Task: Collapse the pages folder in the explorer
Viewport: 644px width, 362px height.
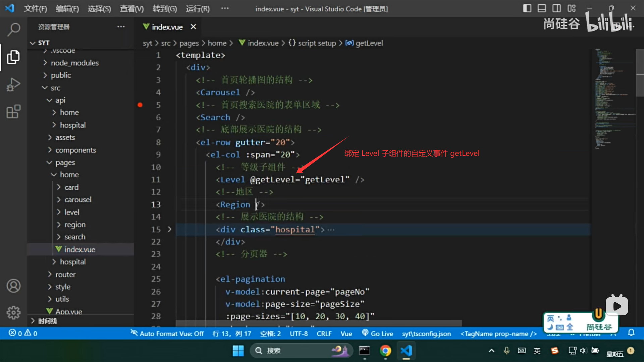Action: 65,163
